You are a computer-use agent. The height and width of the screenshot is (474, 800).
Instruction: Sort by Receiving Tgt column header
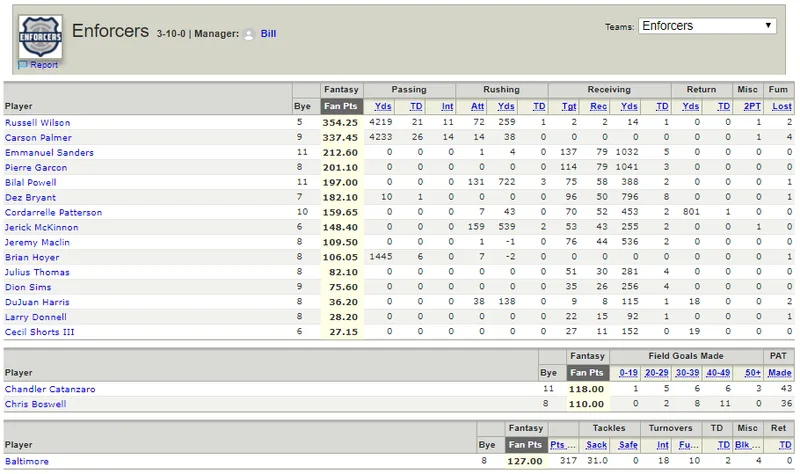pyautogui.click(x=569, y=106)
